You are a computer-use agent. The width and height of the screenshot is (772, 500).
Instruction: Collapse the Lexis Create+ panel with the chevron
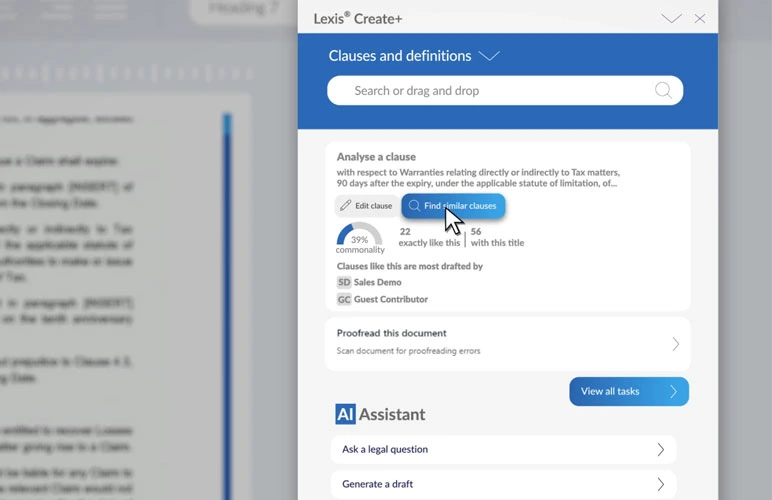[671, 18]
